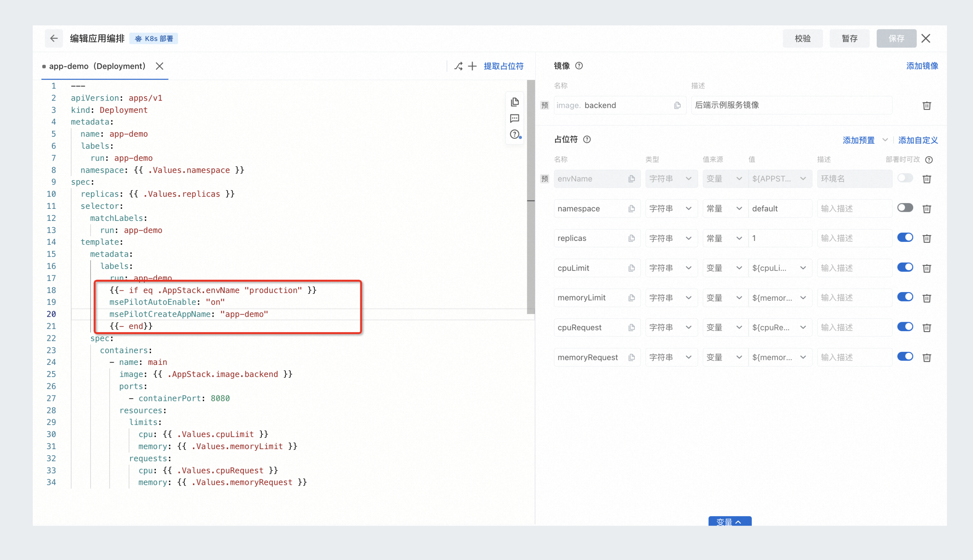Toggle deploy-time editable for envName
Viewport: 973px width, 560px height.
905,178
